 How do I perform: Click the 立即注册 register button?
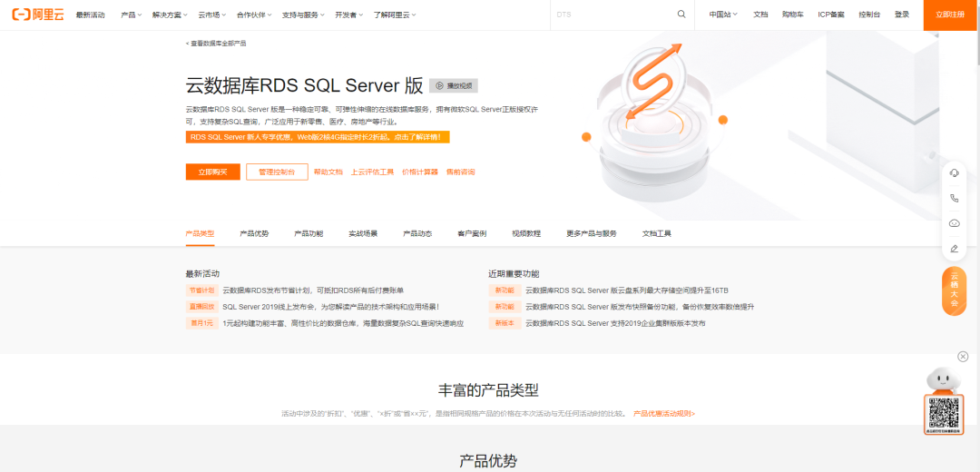(x=950, y=15)
